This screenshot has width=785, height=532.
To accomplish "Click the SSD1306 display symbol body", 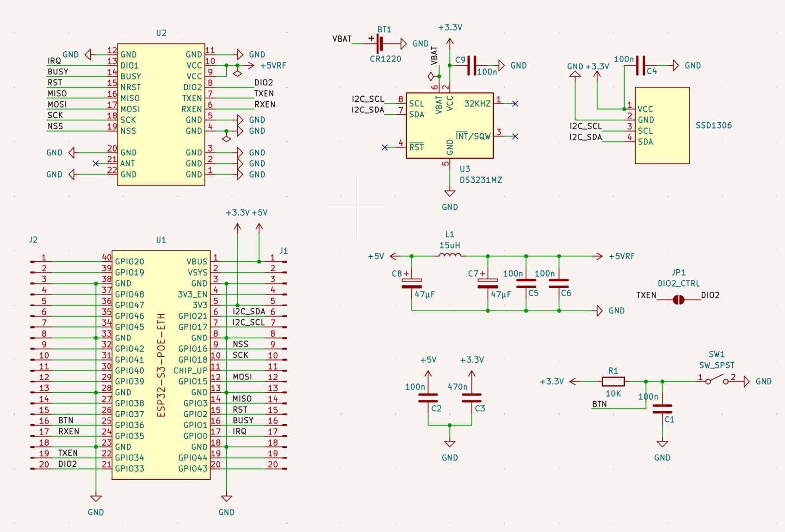I will (x=662, y=125).
